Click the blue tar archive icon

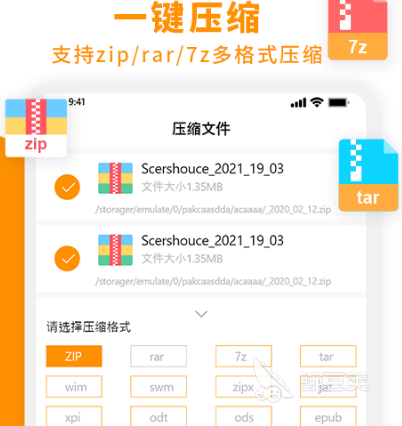tap(368, 175)
